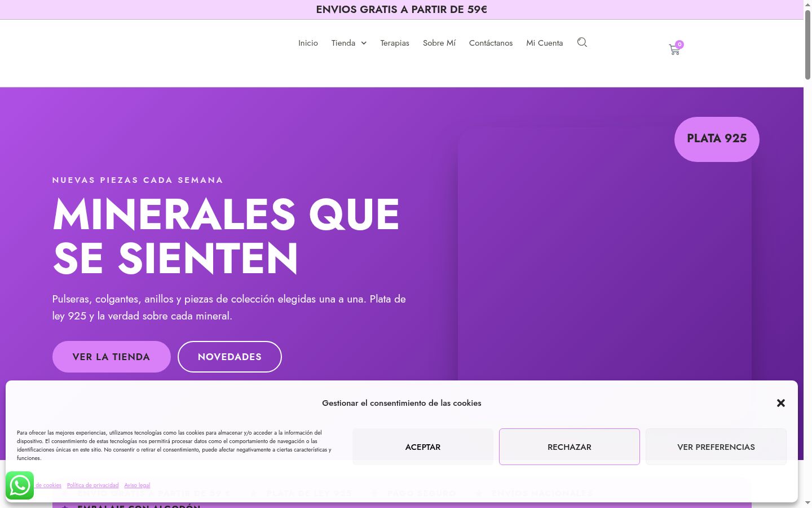The width and height of the screenshot is (812, 508).
Task: Open the search magnifier icon
Action: pos(582,42)
